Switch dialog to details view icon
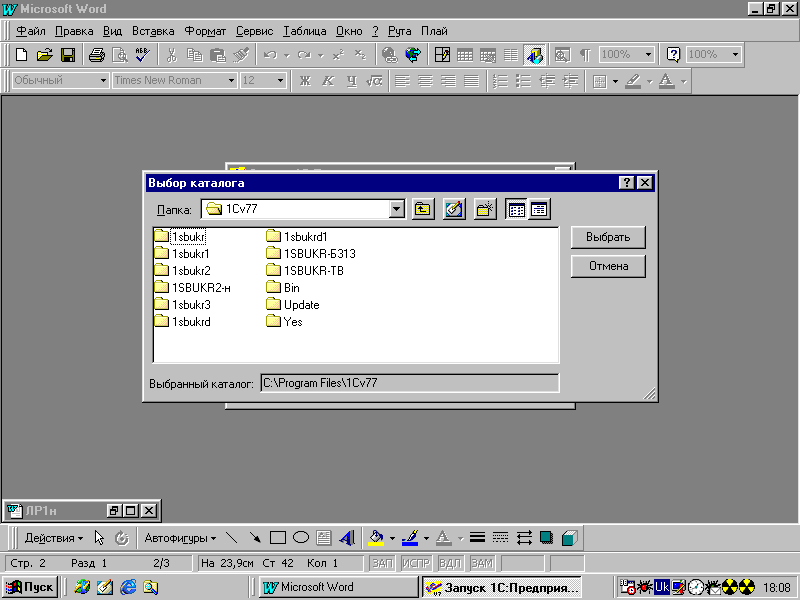The height and width of the screenshot is (600, 800). (x=539, y=209)
